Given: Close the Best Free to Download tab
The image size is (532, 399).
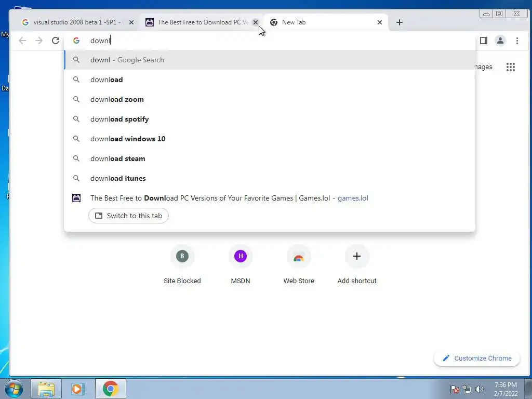Looking at the screenshot, I should click(256, 22).
